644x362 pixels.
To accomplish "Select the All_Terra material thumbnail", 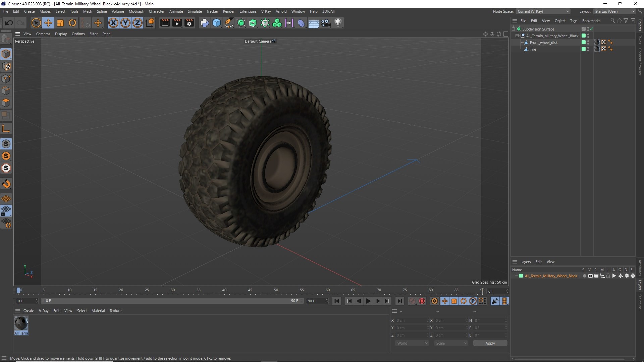I will coord(21,325).
